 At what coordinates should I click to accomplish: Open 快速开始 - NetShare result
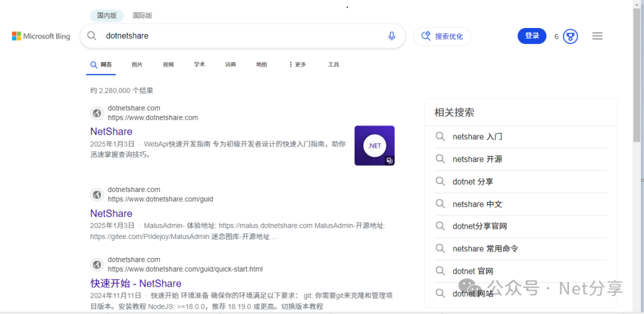[x=136, y=284]
